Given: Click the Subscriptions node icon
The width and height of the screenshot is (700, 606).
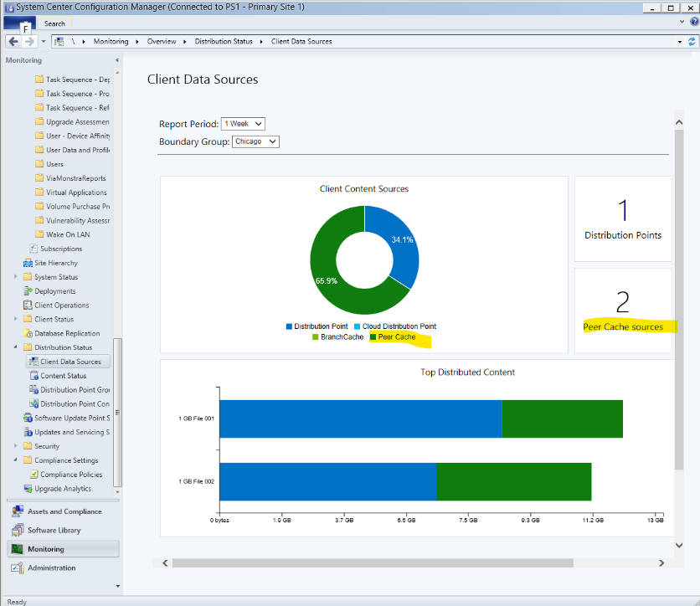Looking at the screenshot, I should tap(33, 249).
